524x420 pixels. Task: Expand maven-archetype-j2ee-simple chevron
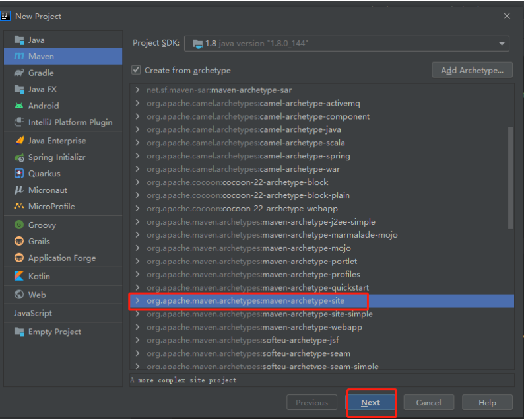click(137, 221)
